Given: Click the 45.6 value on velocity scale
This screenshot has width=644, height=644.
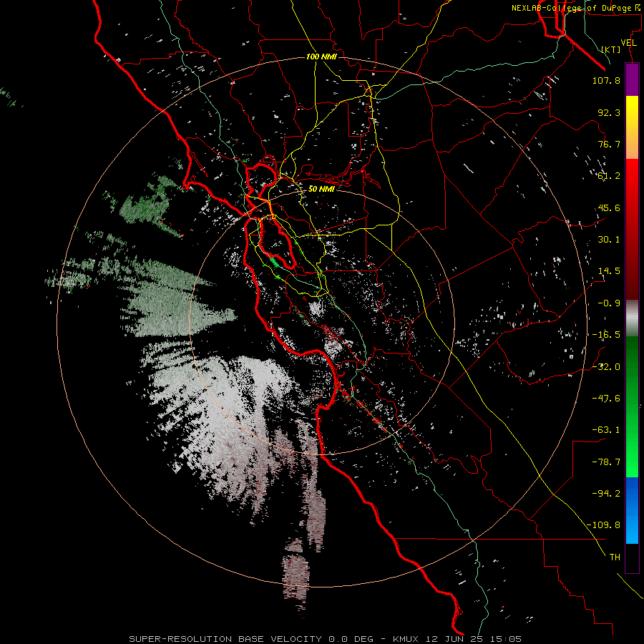Looking at the screenshot, I should (x=609, y=208).
